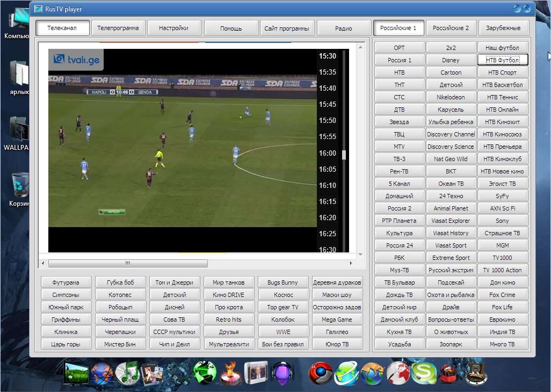
Task: Click the 16:15 time in the schedule
Action: coord(328,201)
